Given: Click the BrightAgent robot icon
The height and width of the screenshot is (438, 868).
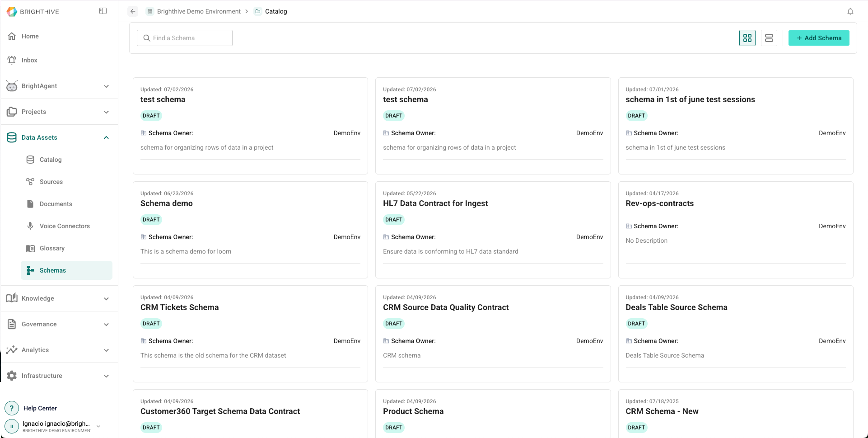Looking at the screenshot, I should (12, 86).
